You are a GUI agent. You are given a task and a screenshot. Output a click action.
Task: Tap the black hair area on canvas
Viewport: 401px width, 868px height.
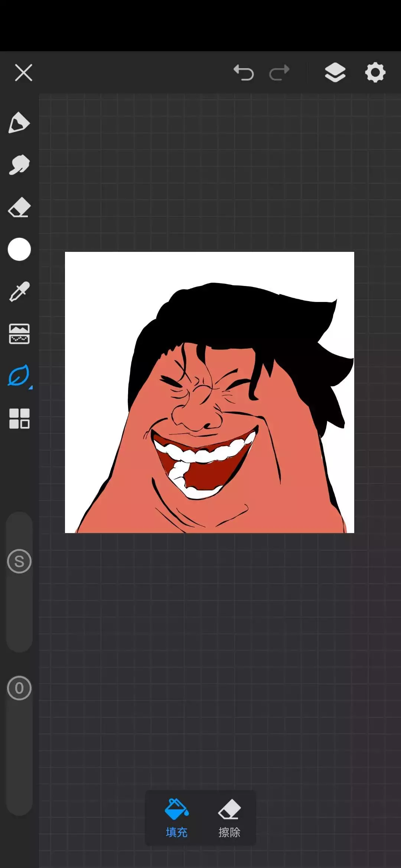click(238, 315)
